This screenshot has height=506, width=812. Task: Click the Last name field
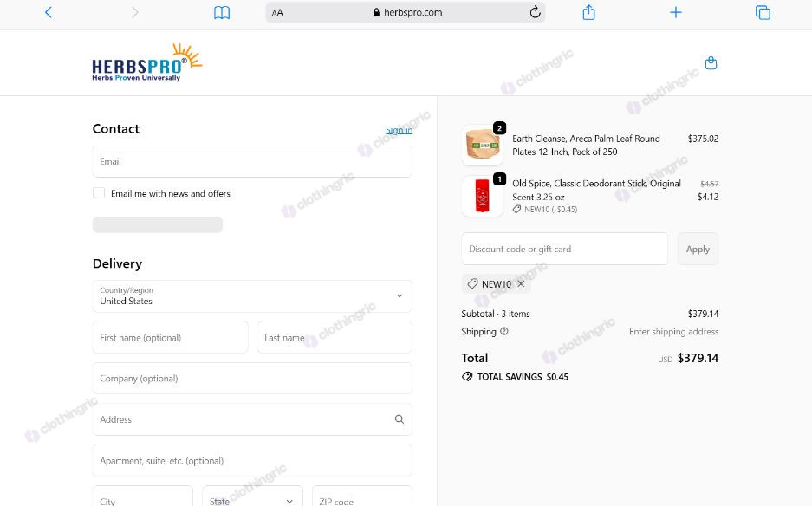coord(335,338)
